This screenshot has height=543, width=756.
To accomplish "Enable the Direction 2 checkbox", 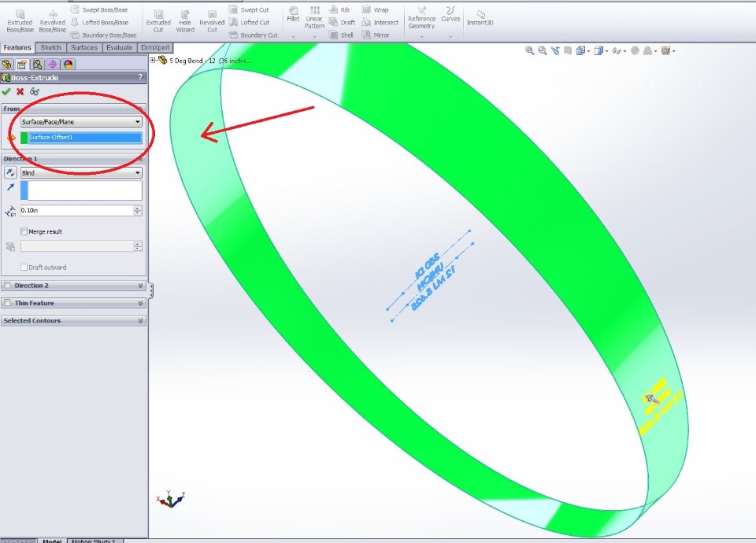I will 7,285.
